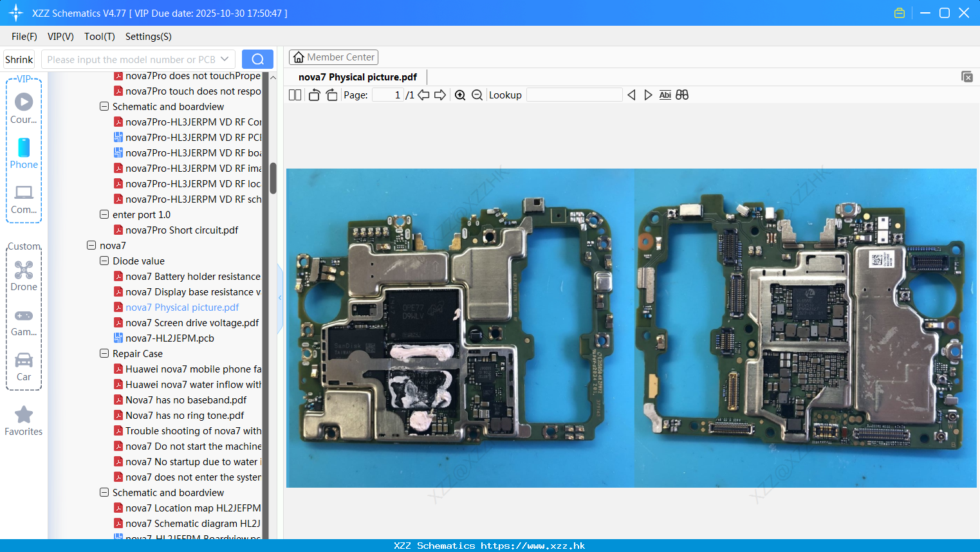Close the document tab panel icon
Image resolution: width=980 pixels, height=552 pixels.
[x=966, y=77]
